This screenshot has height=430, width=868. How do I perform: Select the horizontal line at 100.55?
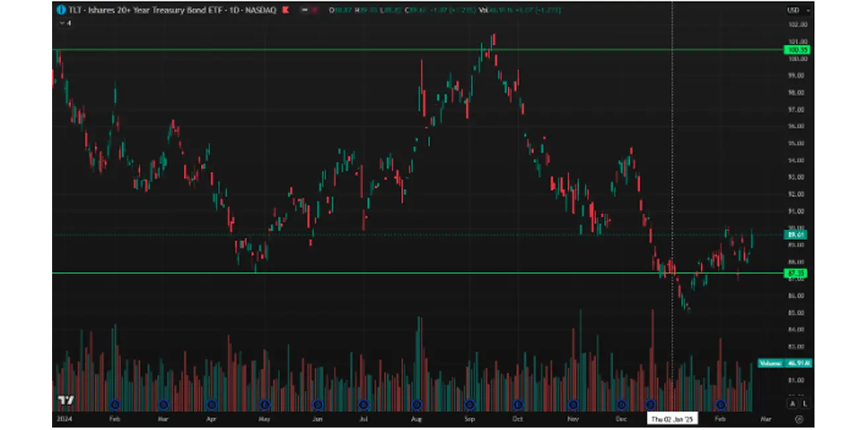417,50
